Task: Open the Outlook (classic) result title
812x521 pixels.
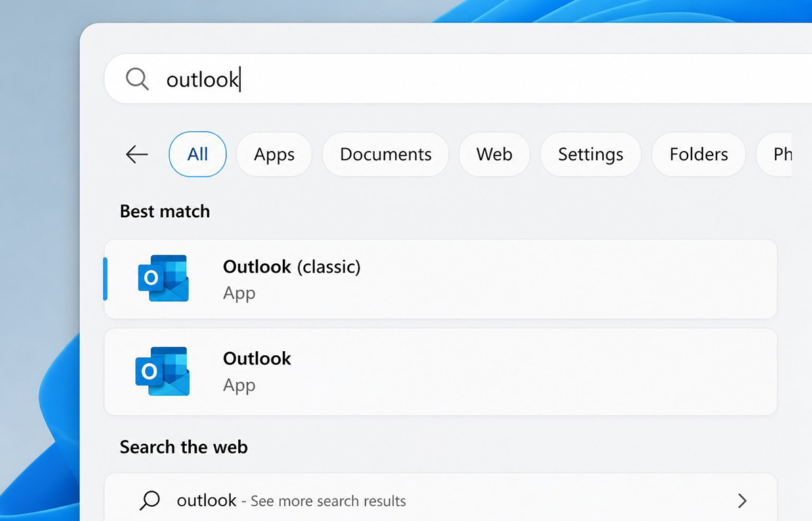Action: coord(292,267)
